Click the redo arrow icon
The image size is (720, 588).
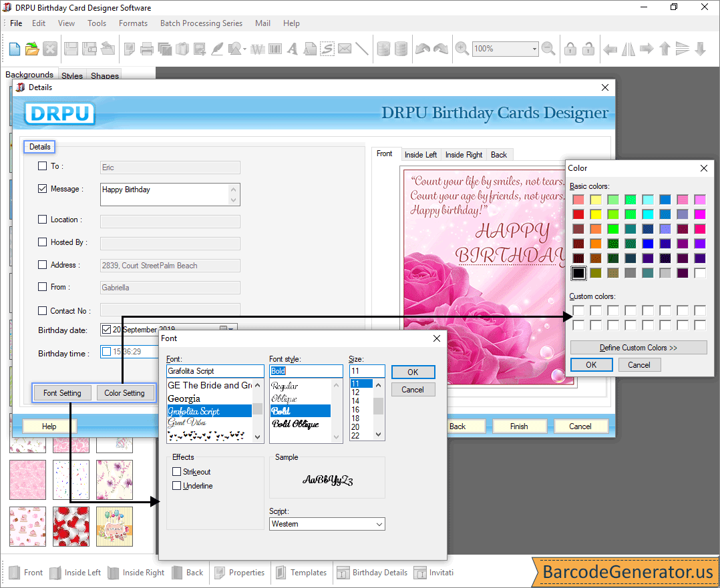(441, 49)
